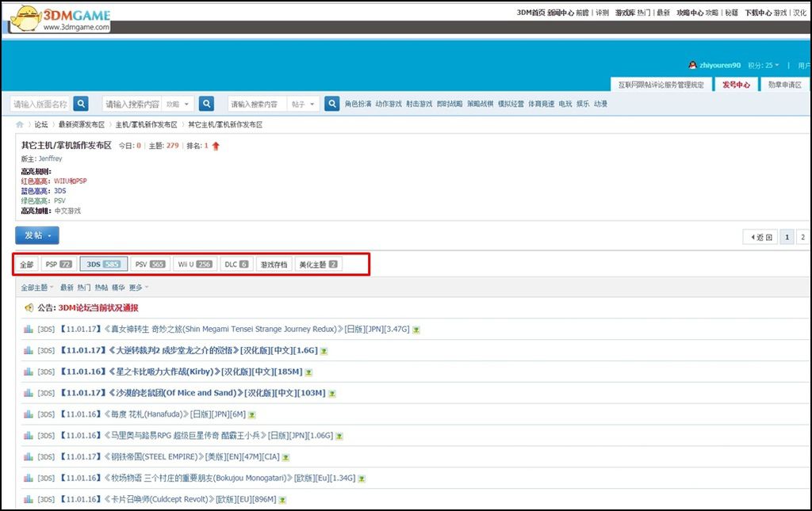Viewport: 812px width, 511px height.
Task: Open the 积分: 25 points dropdown
Action: pos(764,65)
